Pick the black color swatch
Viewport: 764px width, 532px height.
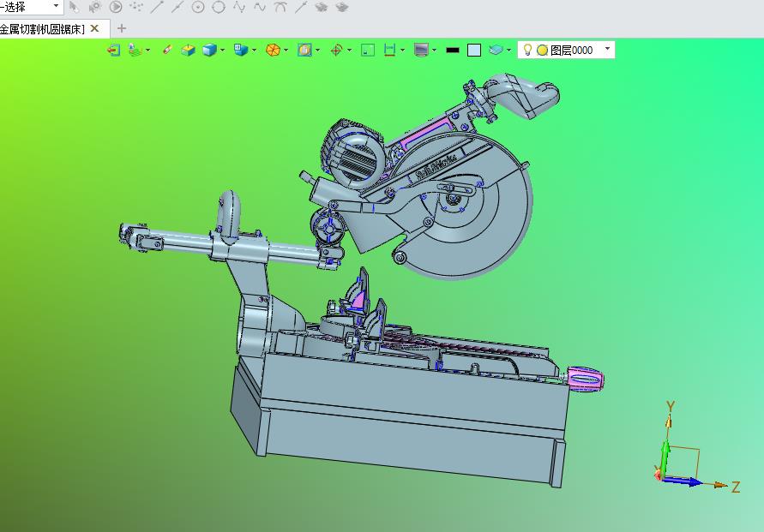[x=453, y=51]
